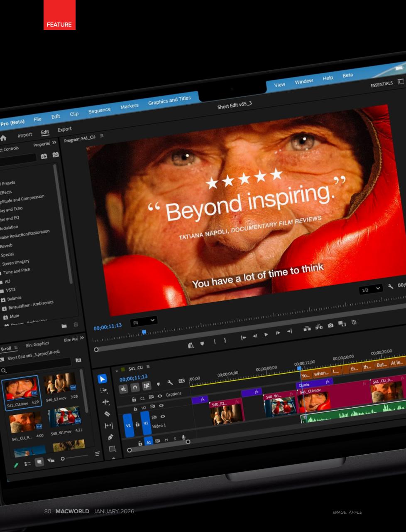Click the Captions CC icon in the timeline
406x532 pixels.
pos(181,381)
